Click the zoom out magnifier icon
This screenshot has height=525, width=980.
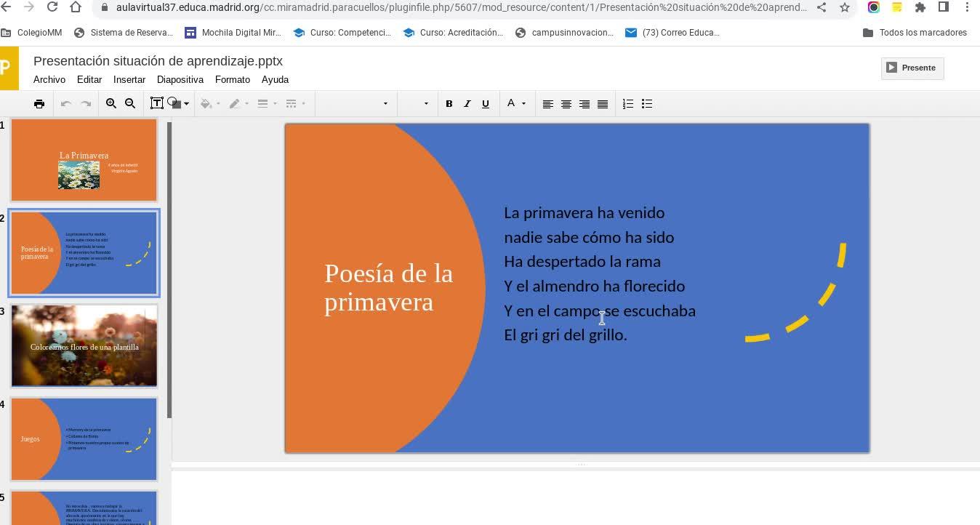coord(130,104)
